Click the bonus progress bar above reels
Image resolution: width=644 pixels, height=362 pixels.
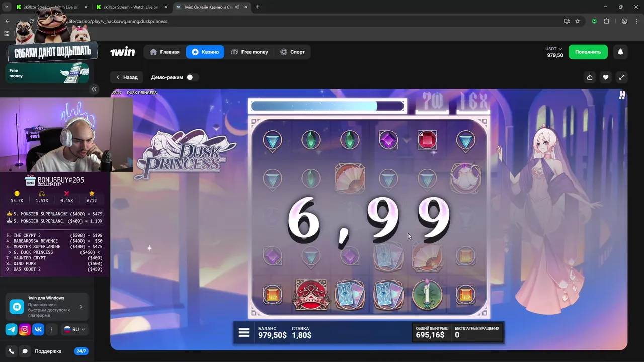click(x=327, y=106)
